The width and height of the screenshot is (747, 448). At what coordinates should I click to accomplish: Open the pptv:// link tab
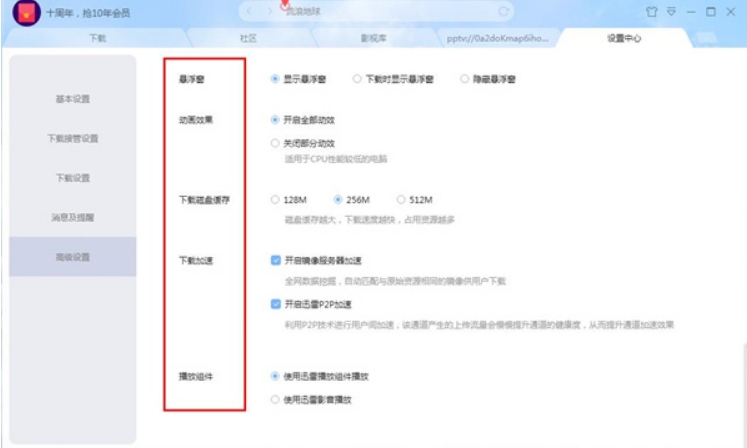(x=498, y=38)
